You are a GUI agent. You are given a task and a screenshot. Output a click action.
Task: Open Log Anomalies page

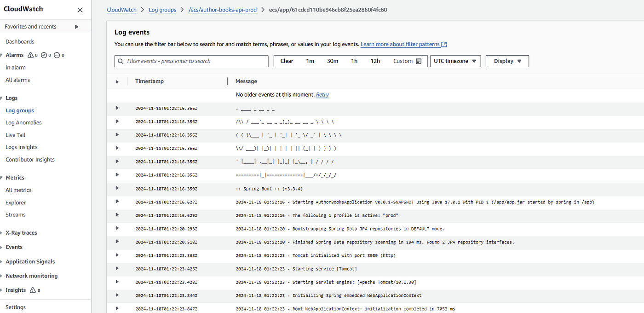point(23,123)
